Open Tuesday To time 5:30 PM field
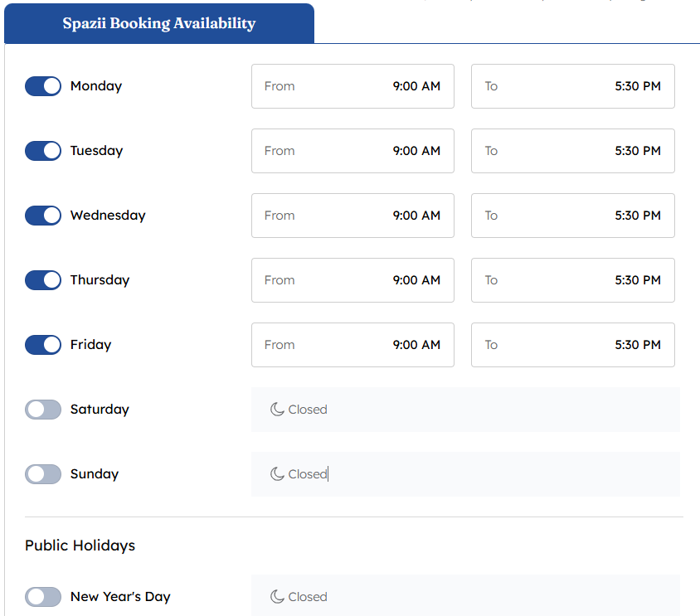This screenshot has height=616, width=700. click(573, 151)
